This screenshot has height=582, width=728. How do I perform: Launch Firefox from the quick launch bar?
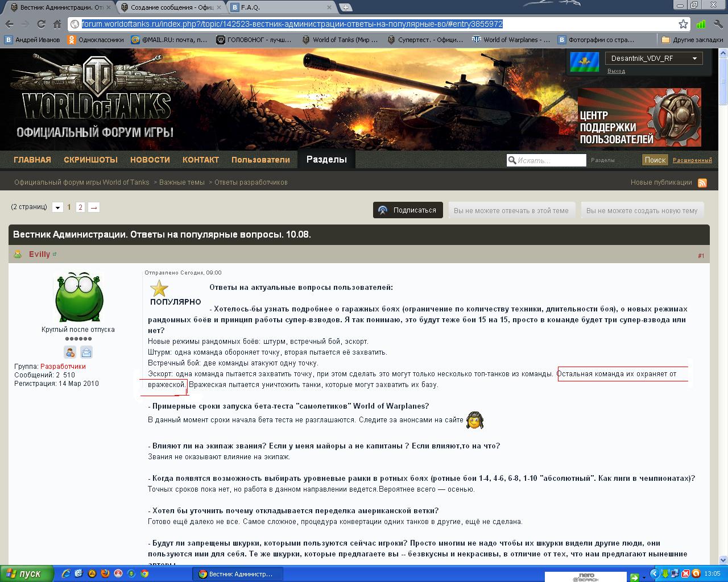[105, 573]
